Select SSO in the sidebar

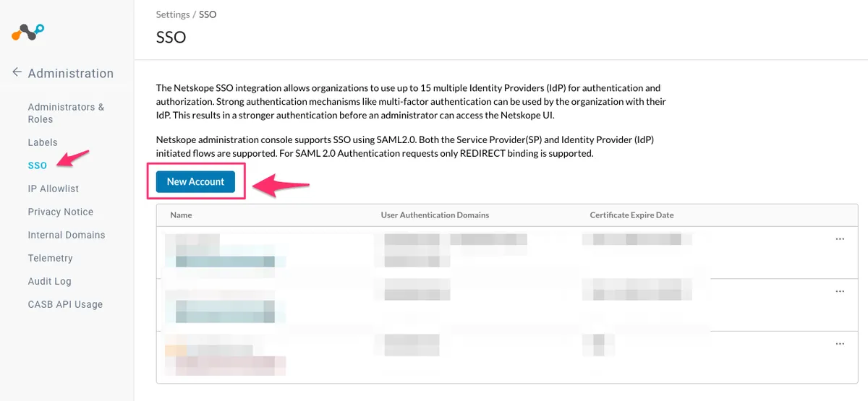tap(38, 165)
